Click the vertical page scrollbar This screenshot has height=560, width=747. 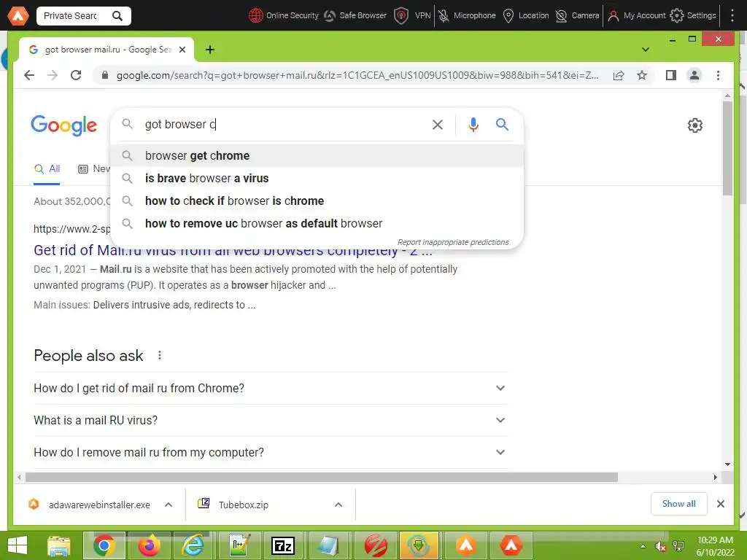tap(727, 148)
